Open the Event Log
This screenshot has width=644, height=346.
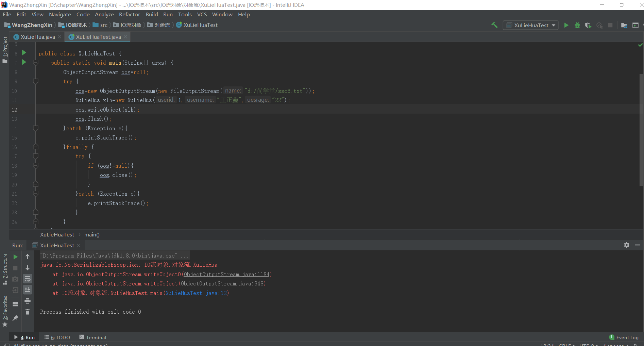[624, 337]
